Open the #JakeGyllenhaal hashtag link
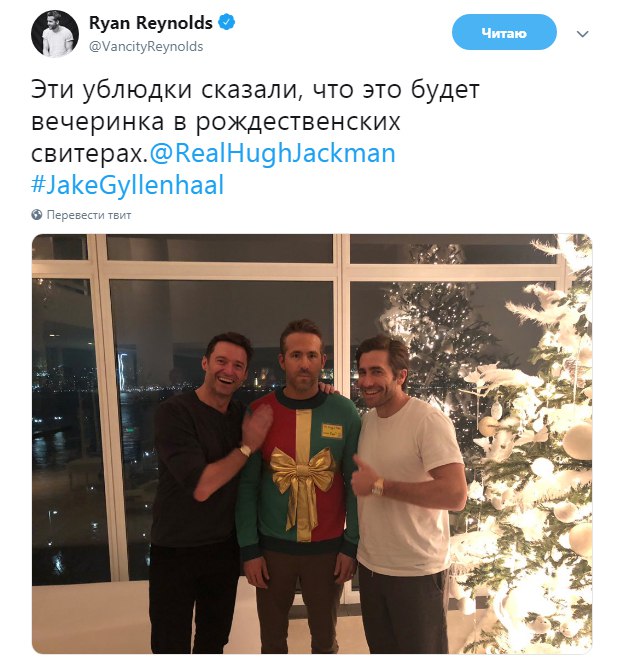Viewport: 622px width, 661px height. coord(127,185)
